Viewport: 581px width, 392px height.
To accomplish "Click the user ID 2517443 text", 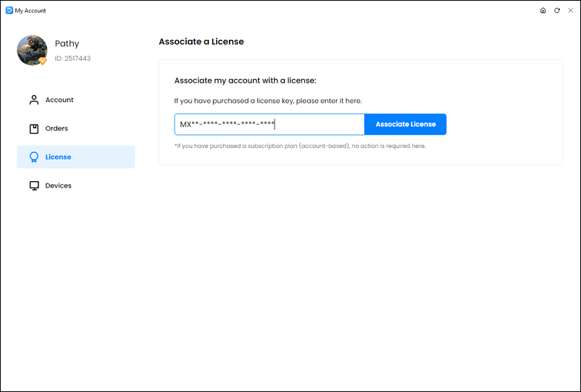I will pos(72,59).
